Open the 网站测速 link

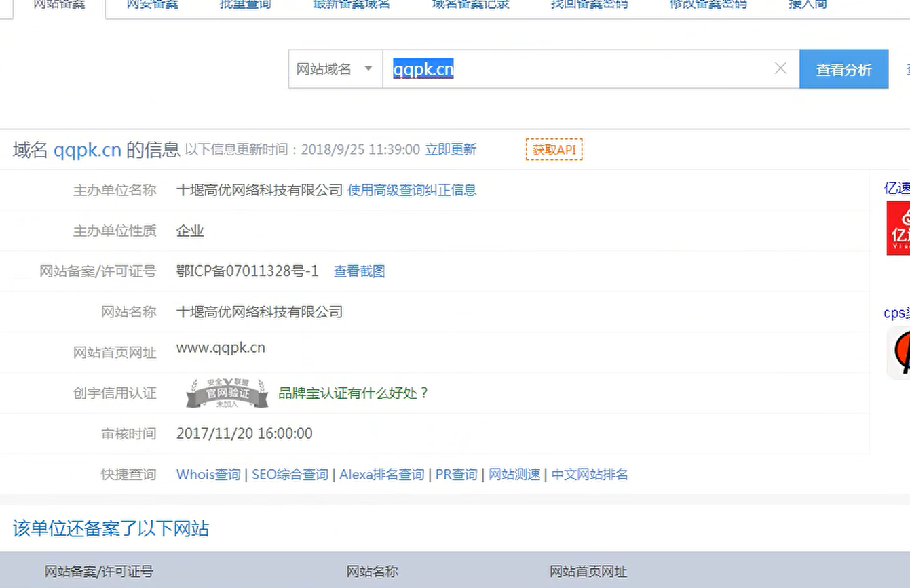coord(514,475)
